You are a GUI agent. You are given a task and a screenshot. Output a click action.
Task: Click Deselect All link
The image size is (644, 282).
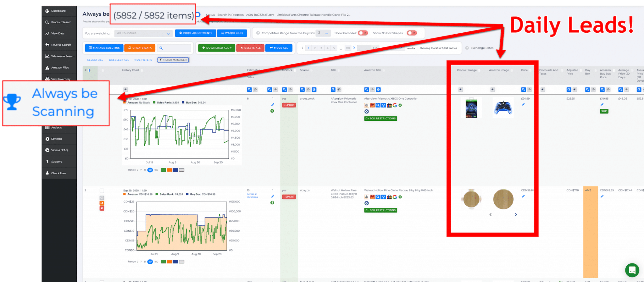click(119, 60)
